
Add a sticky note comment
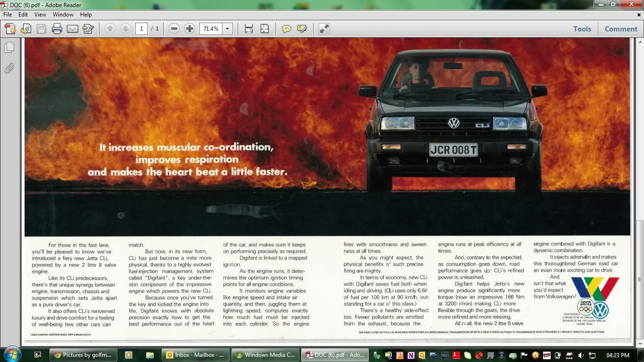pyautogui.click(x=286, y=29)
